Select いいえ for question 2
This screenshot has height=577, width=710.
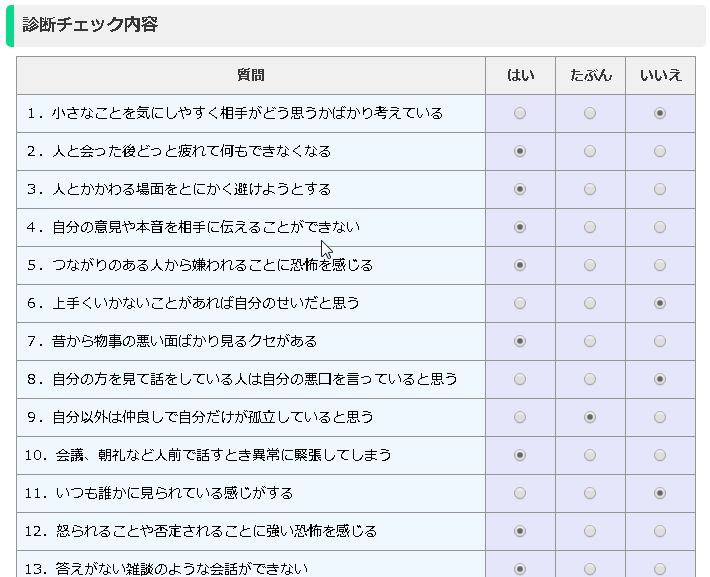pos(660,152)
